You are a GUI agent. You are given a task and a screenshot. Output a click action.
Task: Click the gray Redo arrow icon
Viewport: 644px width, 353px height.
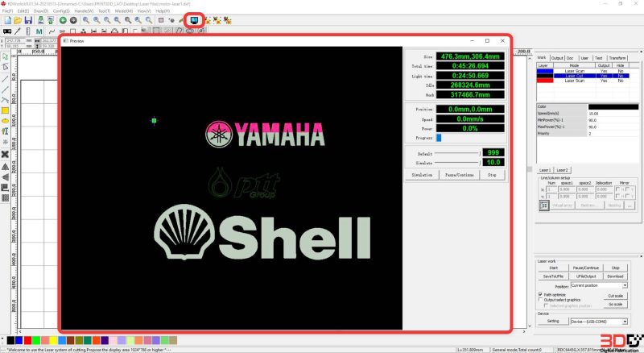click(x=73, y=20)
